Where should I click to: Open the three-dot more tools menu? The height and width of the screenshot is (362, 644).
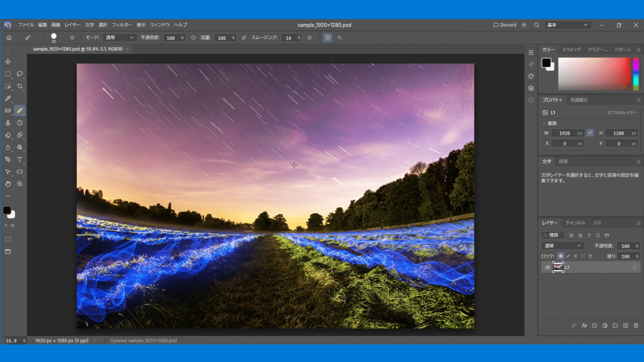(8, 196)
